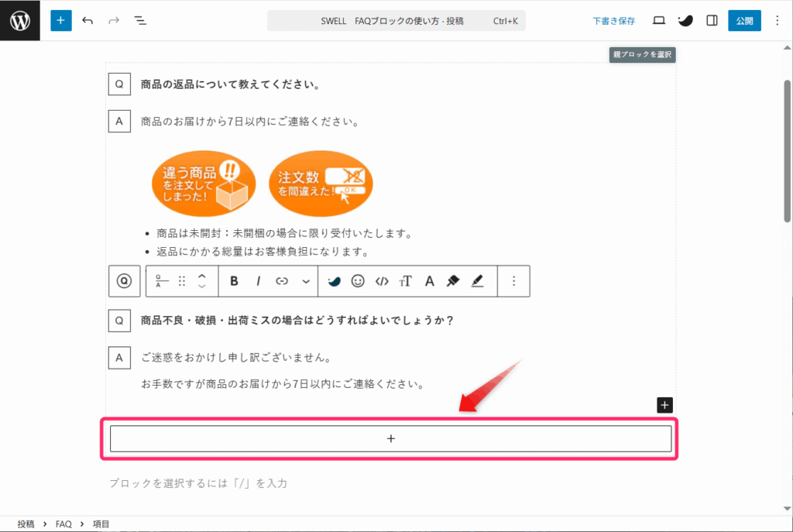Apply inline code formatting
Image resolution: width=793 pixels, height=532 pixels.
click(x=381, y=282)
